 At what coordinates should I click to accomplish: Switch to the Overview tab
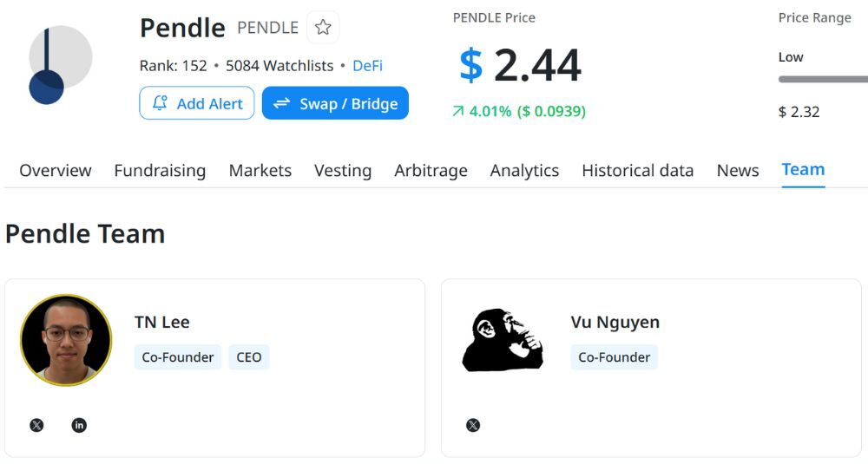56,171
